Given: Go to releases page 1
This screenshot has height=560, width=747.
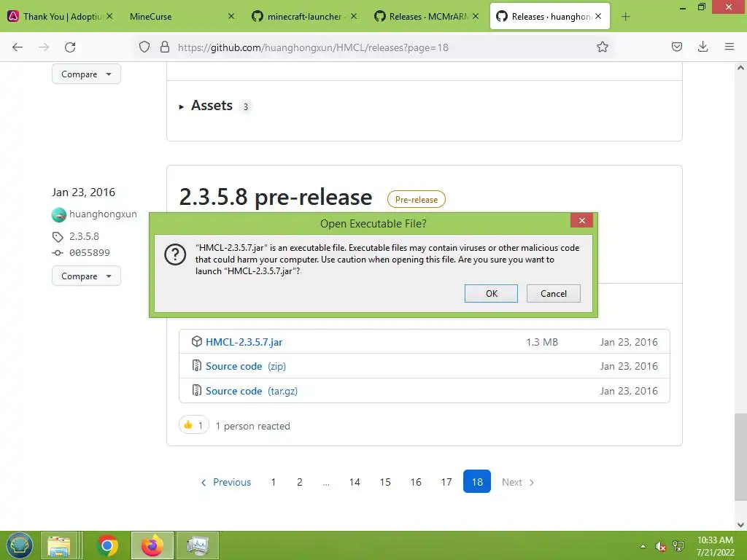Looking at the screenshot, I should [274, 482].
